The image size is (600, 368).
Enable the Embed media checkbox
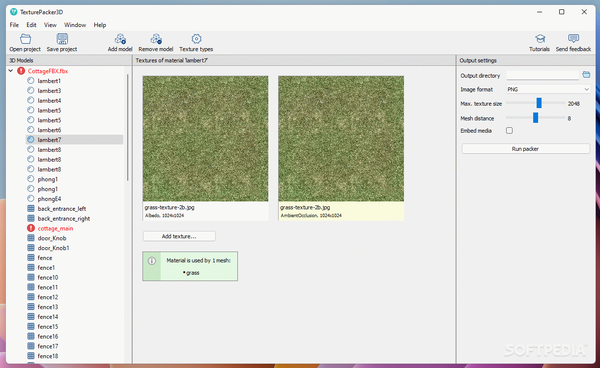click(509, 130)
